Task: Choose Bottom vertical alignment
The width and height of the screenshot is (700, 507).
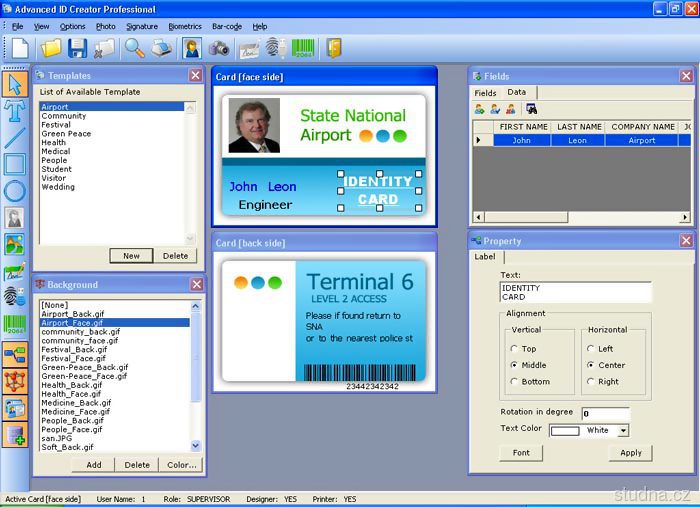Action: (515, 381)
